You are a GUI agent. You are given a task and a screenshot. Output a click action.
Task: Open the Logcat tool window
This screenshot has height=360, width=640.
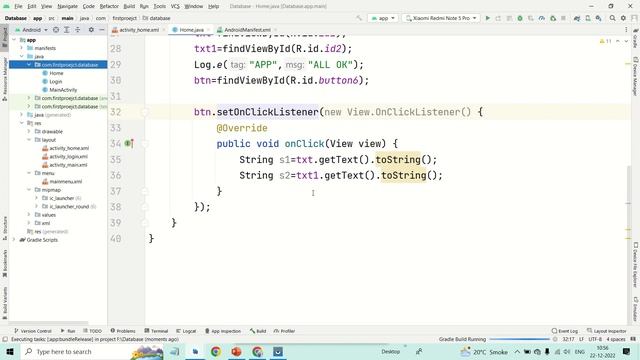186,331
